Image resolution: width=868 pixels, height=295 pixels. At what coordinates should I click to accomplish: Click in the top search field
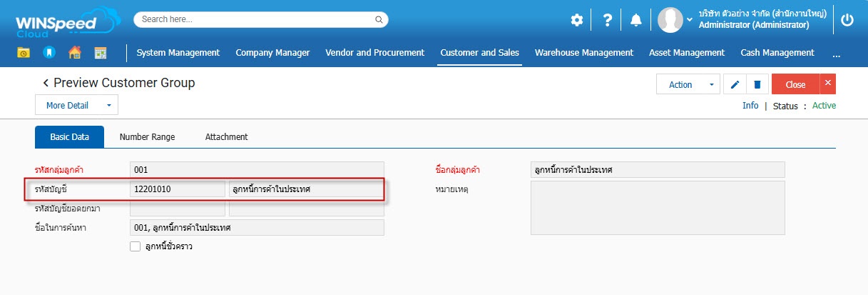coord(257,19)
